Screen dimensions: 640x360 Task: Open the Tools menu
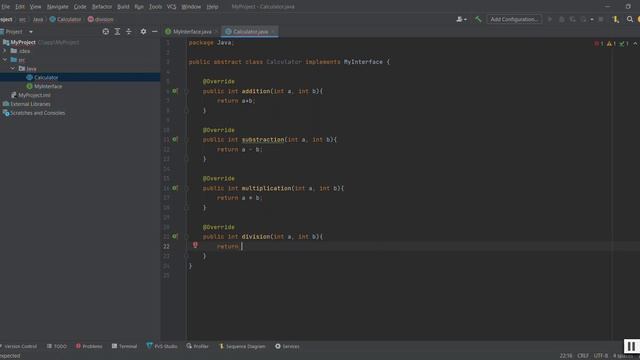coord(155,7)
